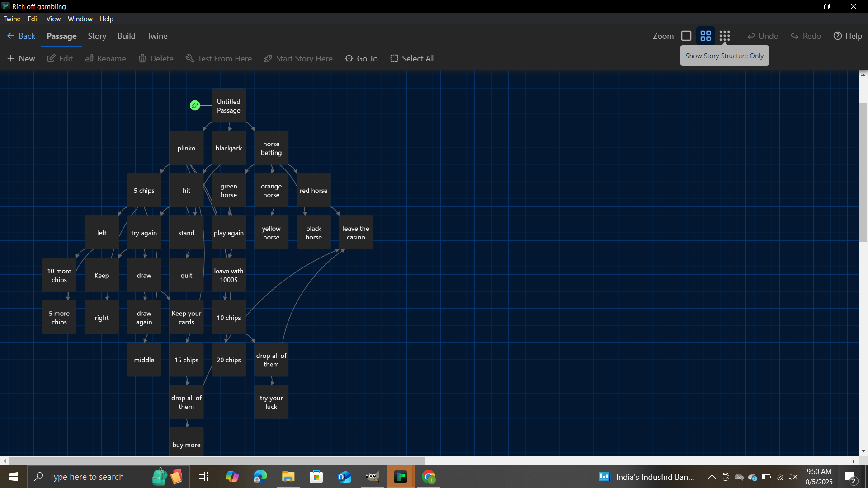
Task: Select the horse betting passage
Action: [271, 148]
